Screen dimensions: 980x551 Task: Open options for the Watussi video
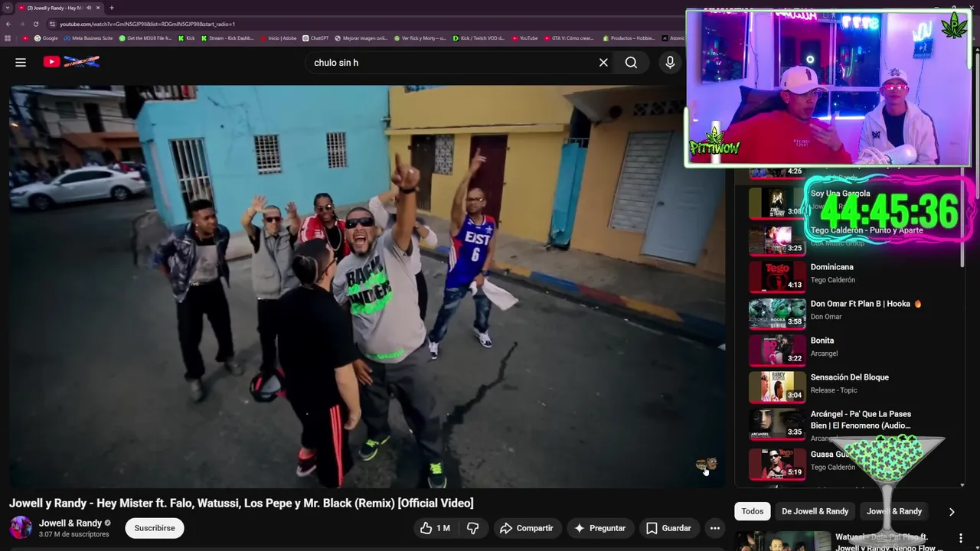click(x=961, y=538)
